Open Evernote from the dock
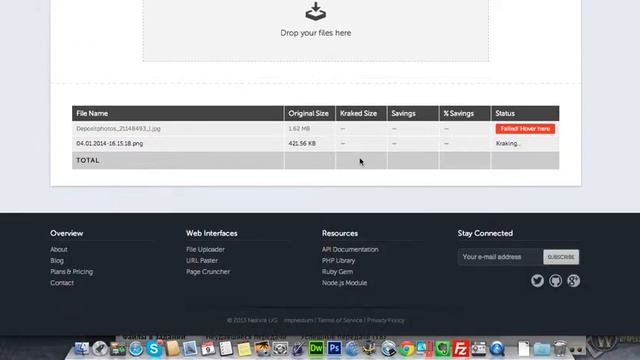 [x=442, y=349]
